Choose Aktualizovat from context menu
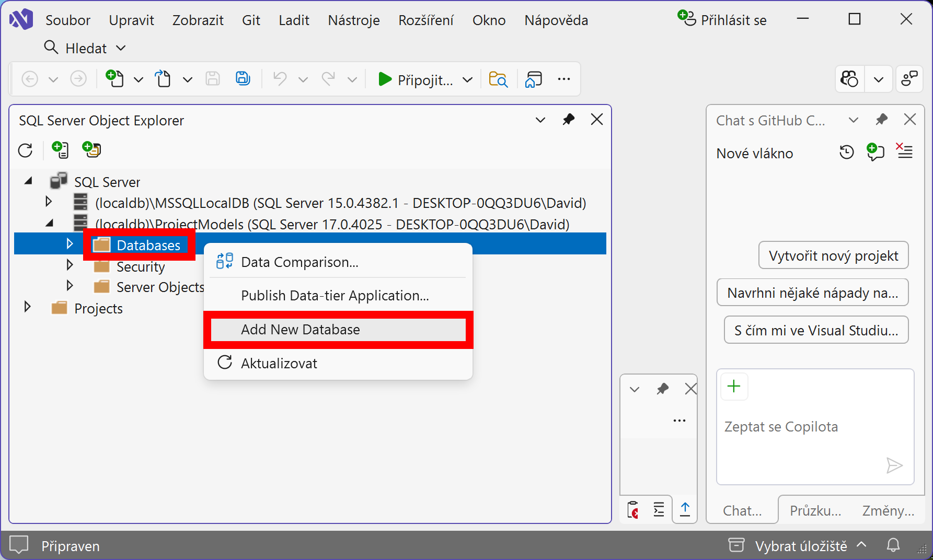This screenshot has width=933, height=560. (338, 363)
